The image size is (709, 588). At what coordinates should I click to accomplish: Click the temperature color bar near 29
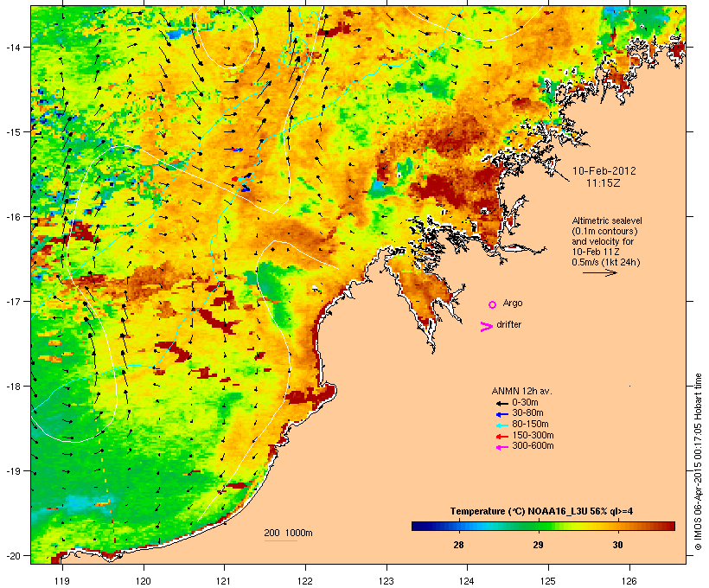pos(538,526)
